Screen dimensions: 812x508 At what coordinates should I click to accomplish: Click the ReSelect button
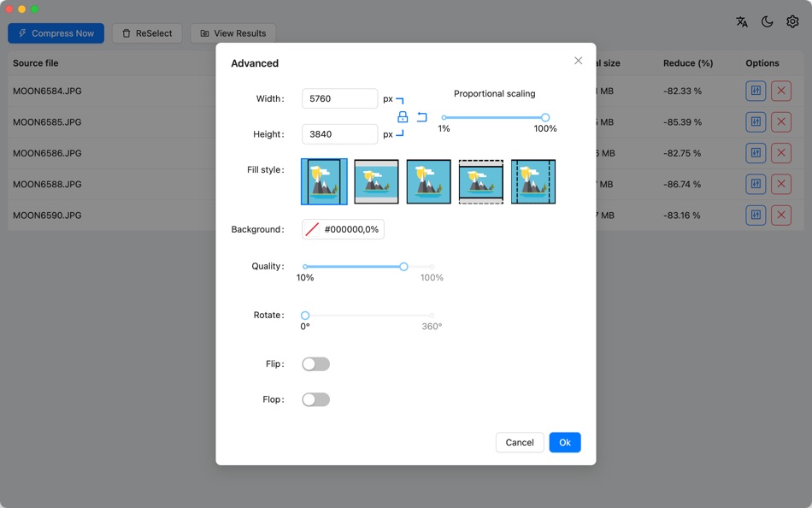146,32
